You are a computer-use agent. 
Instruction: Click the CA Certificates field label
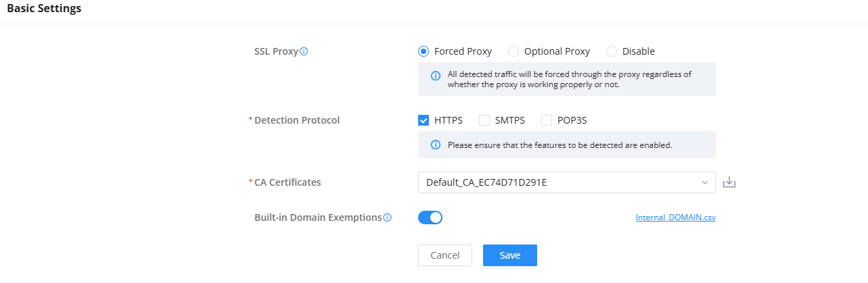click(x=288, y=182)
